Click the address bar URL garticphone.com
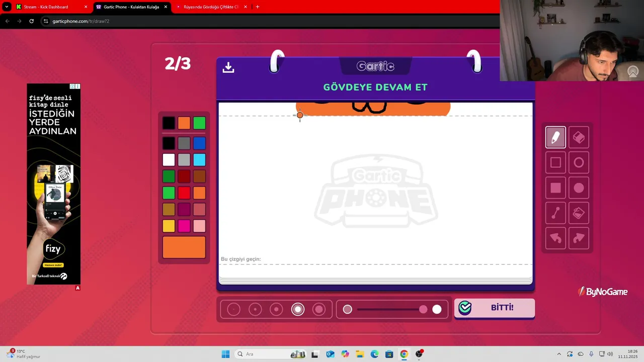Viewport: 644px width, 362px height. tap(80, 21)
